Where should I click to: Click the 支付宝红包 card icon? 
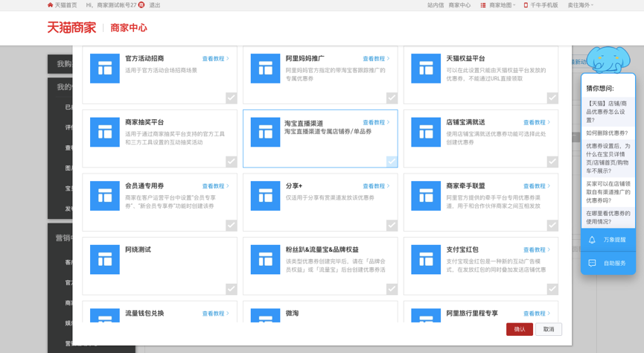point(426,259)
